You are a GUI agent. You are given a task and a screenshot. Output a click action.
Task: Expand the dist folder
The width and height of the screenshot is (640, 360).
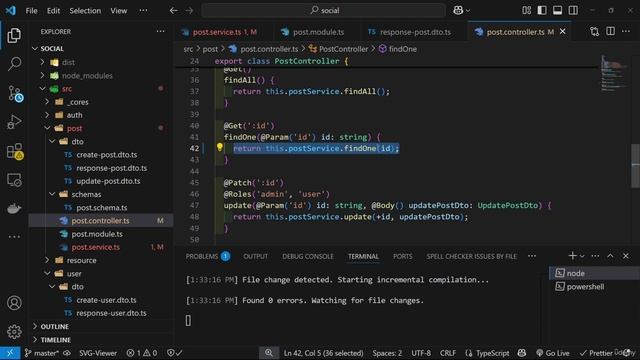42,62
